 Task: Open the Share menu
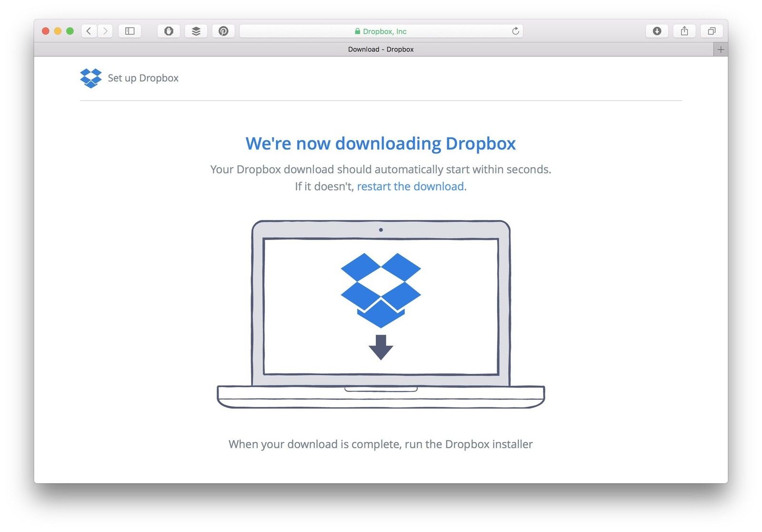tap(684, 31)
